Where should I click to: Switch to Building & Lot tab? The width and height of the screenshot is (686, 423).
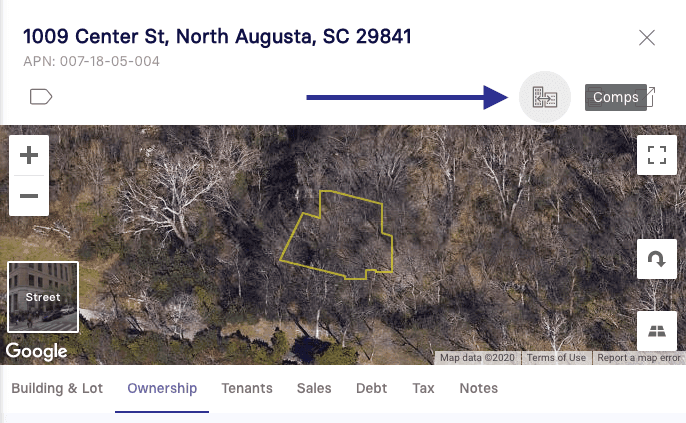tap(57, 388)
